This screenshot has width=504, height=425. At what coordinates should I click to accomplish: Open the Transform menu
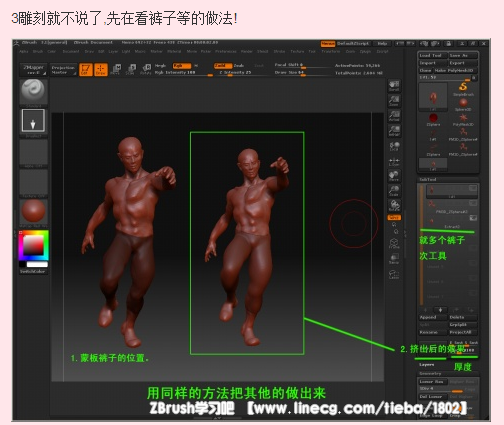tap(331, 52)
